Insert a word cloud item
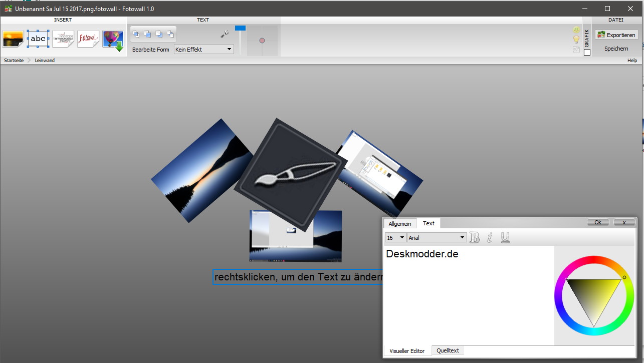Screen dimensions: 644x363 [x=63, y=39]
